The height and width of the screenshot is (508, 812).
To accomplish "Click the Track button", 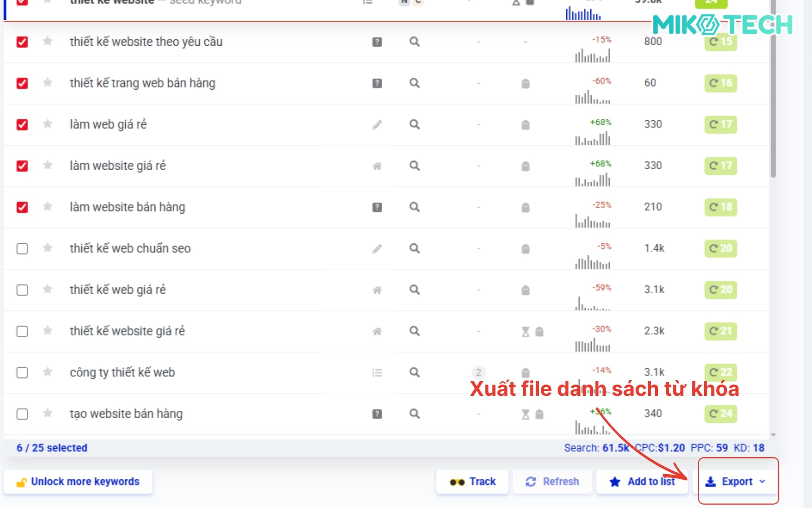I will pyautogui.click(x=472, y=481).
